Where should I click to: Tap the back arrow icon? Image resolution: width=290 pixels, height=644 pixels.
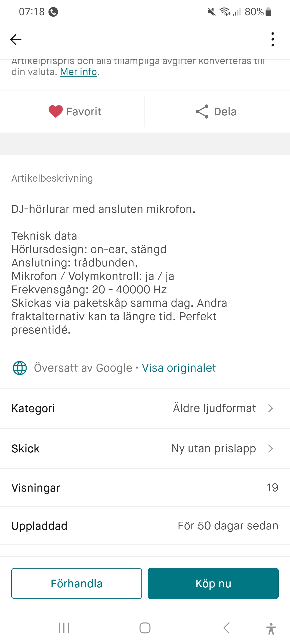point(16,39)
